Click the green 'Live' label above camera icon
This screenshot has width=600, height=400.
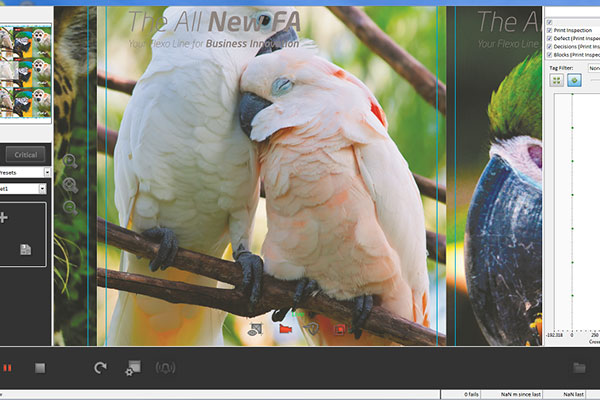[x=298, y=314]
